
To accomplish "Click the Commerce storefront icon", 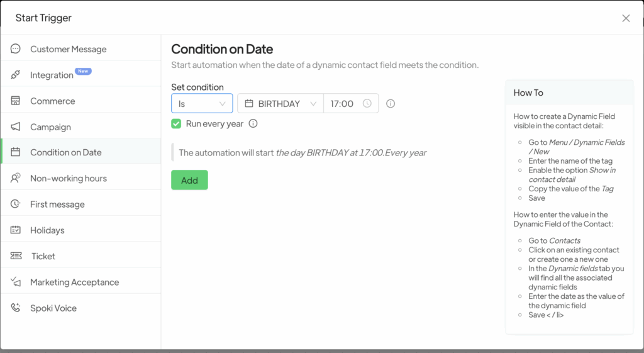I will click(x=16, y=101).
